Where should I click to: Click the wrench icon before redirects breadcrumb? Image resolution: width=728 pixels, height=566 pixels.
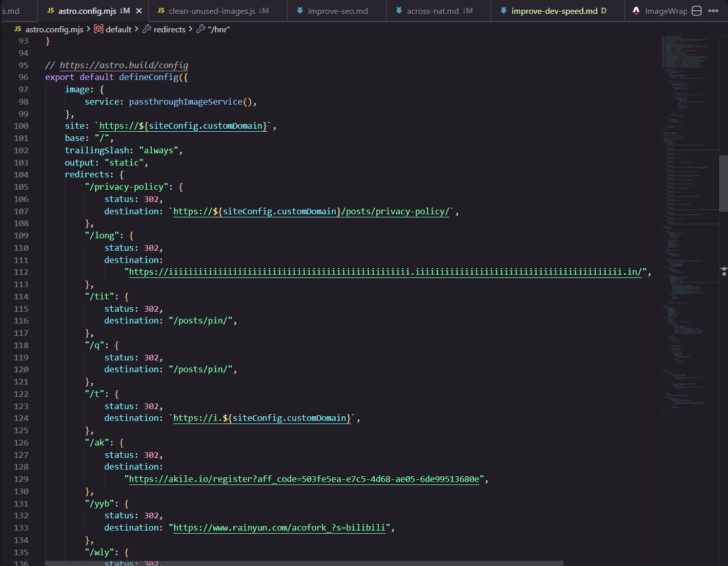coord(147,29)
